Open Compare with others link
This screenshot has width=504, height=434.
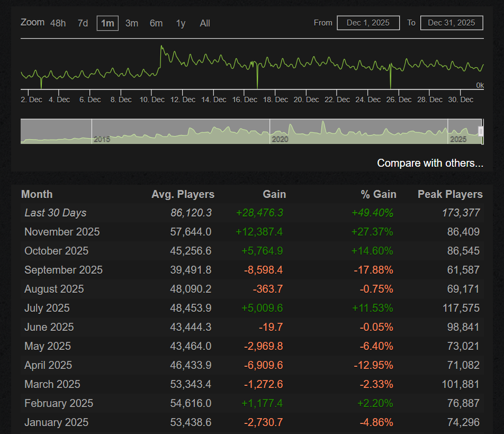pos(430,163)
